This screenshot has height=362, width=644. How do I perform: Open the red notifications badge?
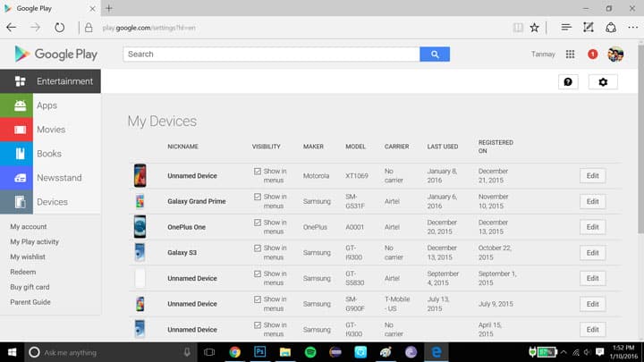(x=592, y=55)
